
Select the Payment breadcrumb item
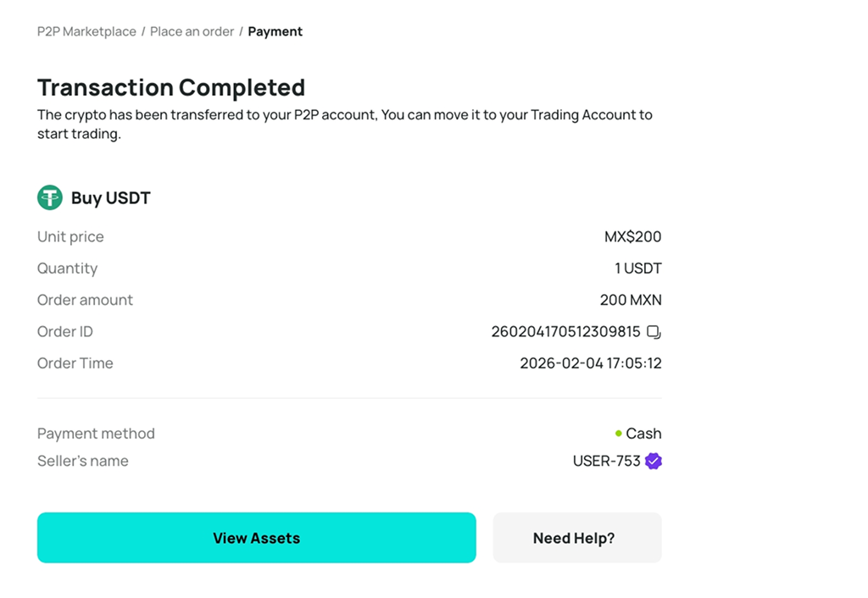click(x=275, y=31)
